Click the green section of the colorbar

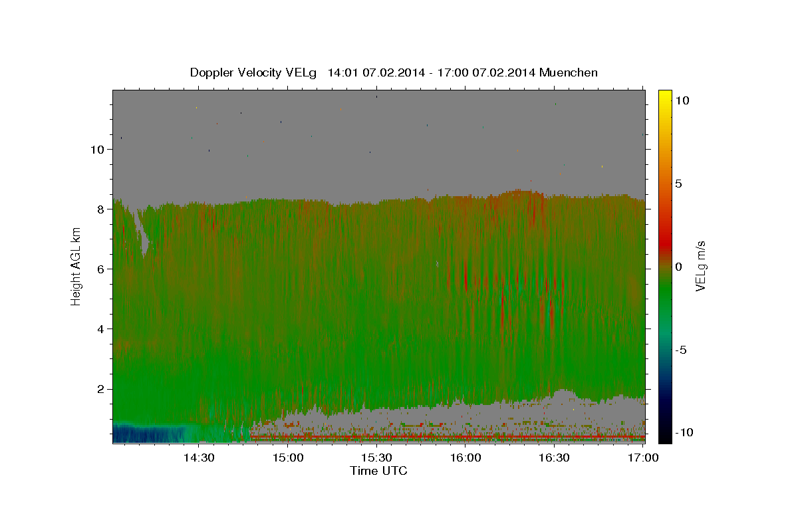coord(665,293)
